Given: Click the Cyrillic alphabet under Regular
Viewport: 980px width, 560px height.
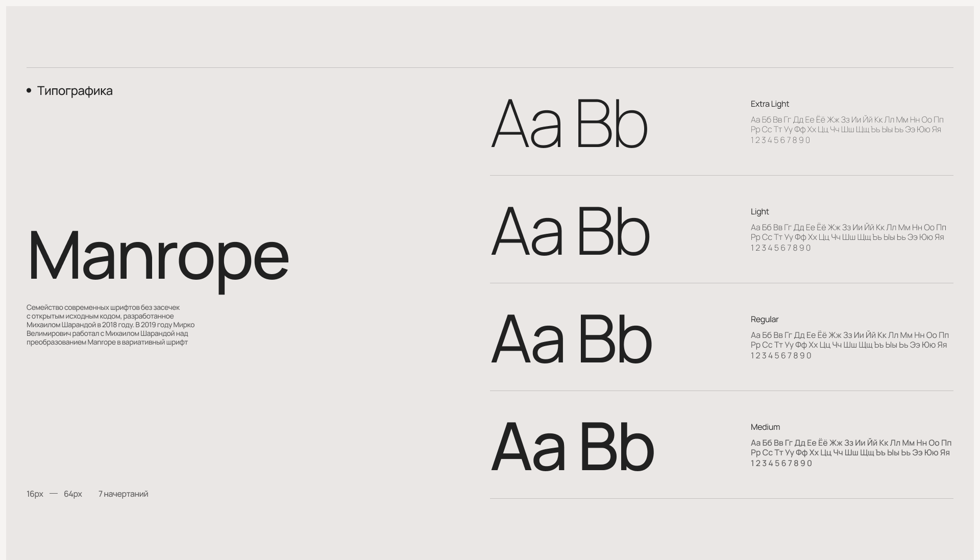Looking at the screenshot, I should coord(849,340).
